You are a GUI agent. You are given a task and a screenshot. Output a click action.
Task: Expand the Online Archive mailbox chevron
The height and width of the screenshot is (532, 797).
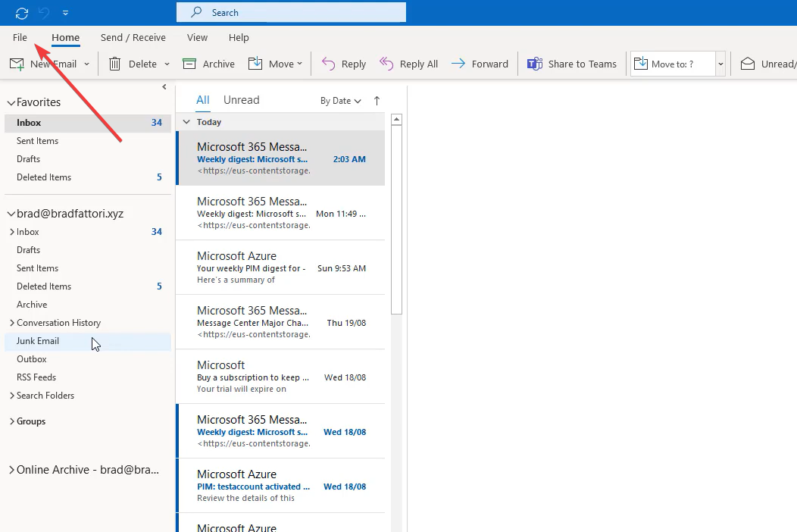(11, 470)
